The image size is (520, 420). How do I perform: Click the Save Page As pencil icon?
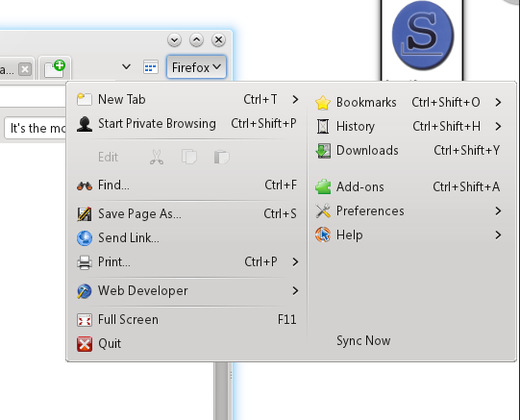click(85, 213)
